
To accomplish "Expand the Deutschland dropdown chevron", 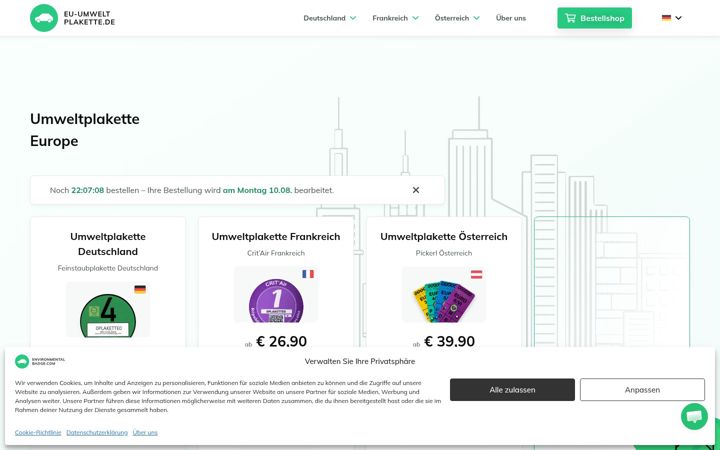I will point(353,18).
